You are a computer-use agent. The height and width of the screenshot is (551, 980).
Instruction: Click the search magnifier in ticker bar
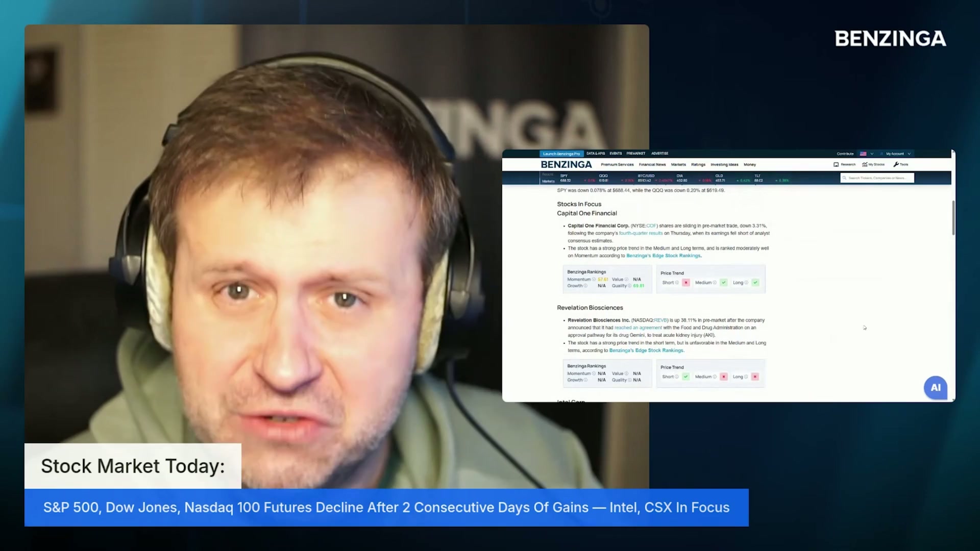click(x=845, y=178)
